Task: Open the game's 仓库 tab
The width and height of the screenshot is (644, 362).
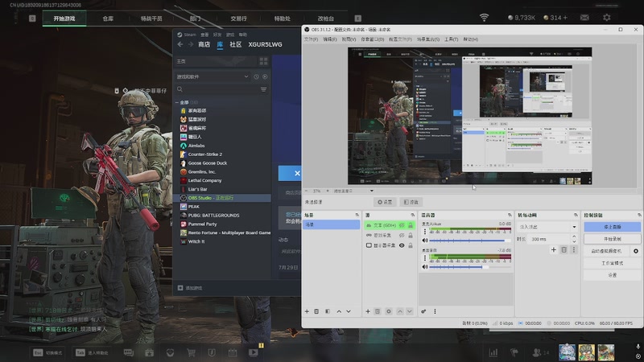Action: (x=108, y=19)
